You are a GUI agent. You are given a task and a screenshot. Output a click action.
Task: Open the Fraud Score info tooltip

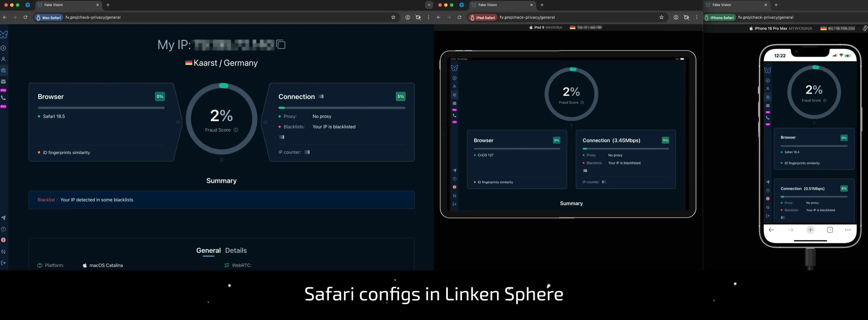[x=236, y=130]
